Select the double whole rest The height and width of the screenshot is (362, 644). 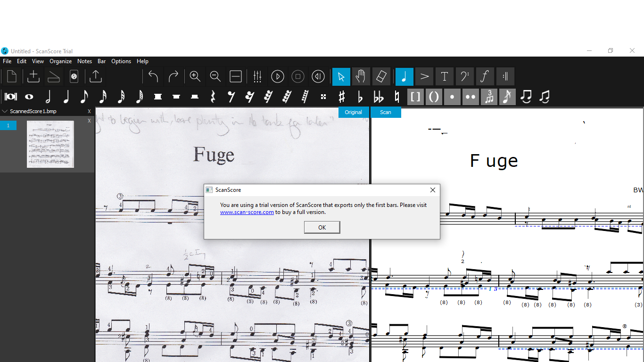click(x=158, y=97)
